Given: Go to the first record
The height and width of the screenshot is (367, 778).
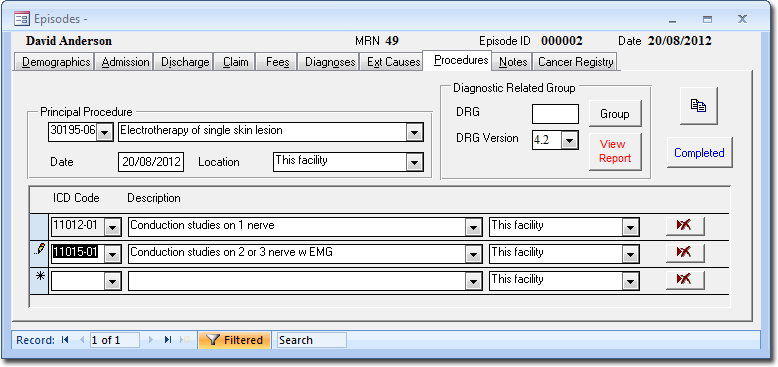Looking at the screenshot, I should 65,340.
